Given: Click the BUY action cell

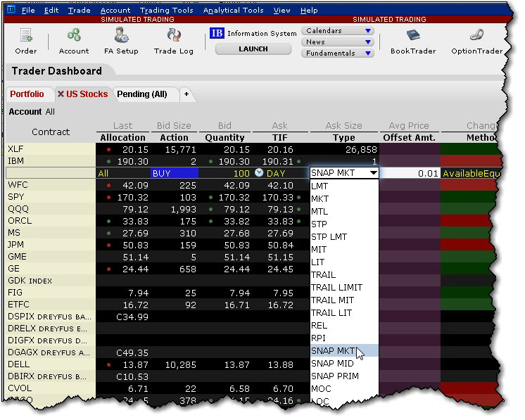Looking at the screenshot, I should 174,173.
